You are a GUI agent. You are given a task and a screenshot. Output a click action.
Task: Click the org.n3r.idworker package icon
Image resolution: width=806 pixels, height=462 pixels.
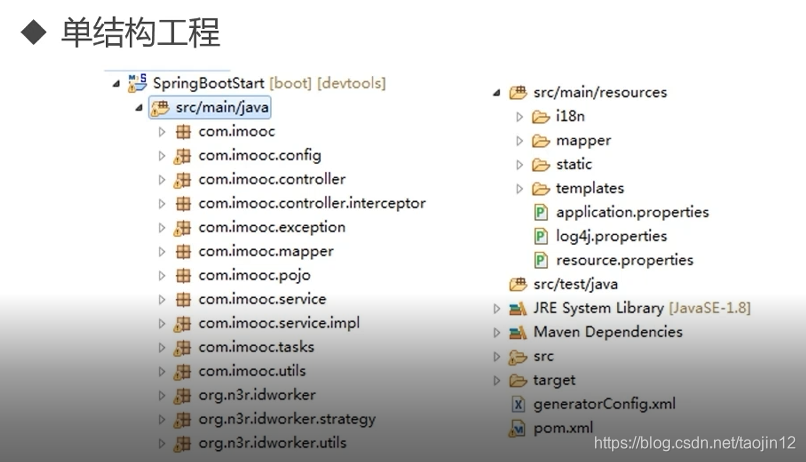coord(182,396)
